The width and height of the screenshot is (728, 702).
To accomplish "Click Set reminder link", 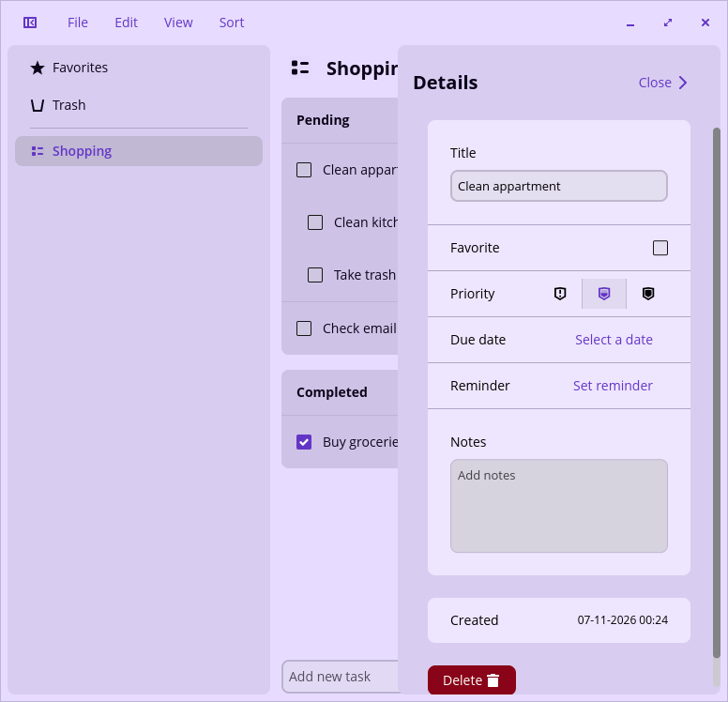I will (613, 386).
